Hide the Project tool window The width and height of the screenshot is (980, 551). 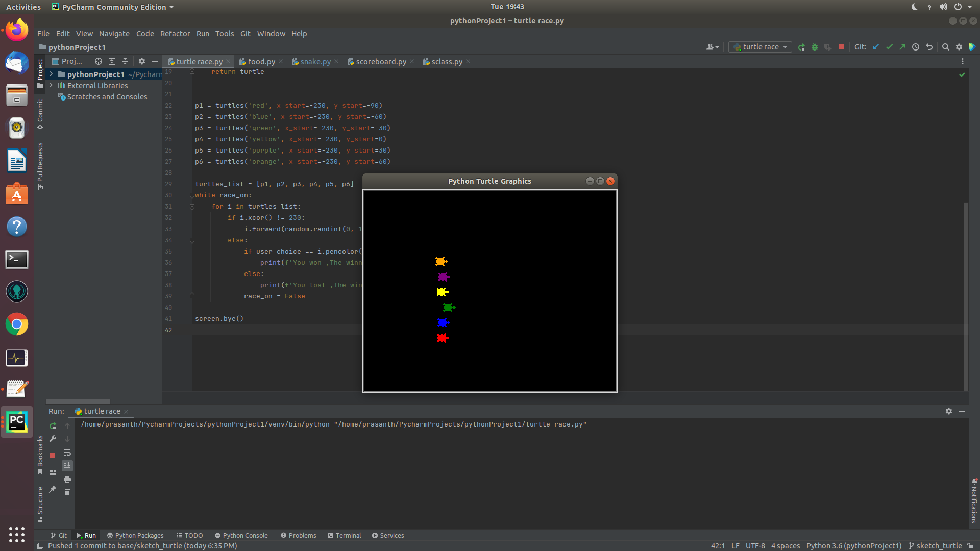point(155,61)
